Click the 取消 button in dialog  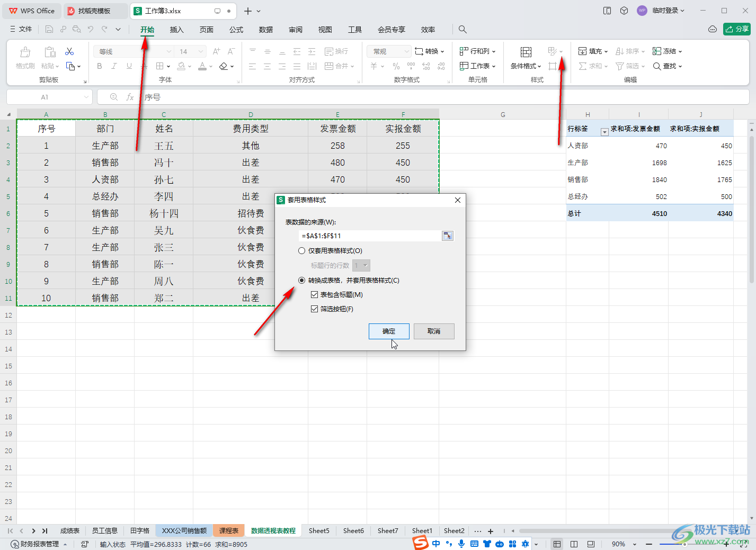click(x=434, y=331)
